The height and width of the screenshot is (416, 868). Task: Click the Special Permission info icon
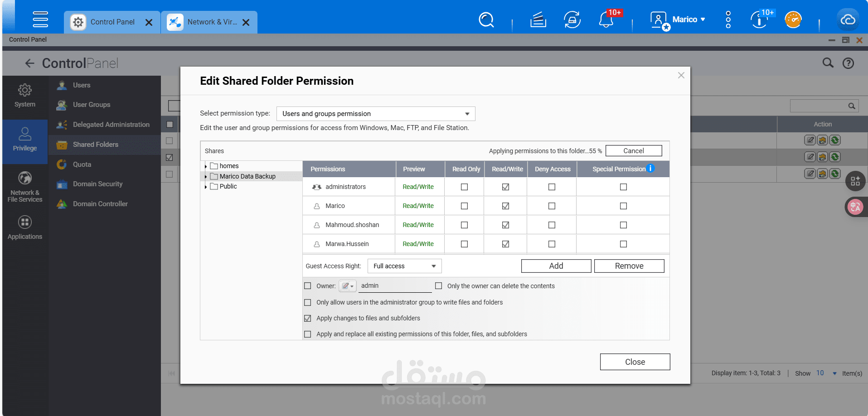(x=650, y=168)
